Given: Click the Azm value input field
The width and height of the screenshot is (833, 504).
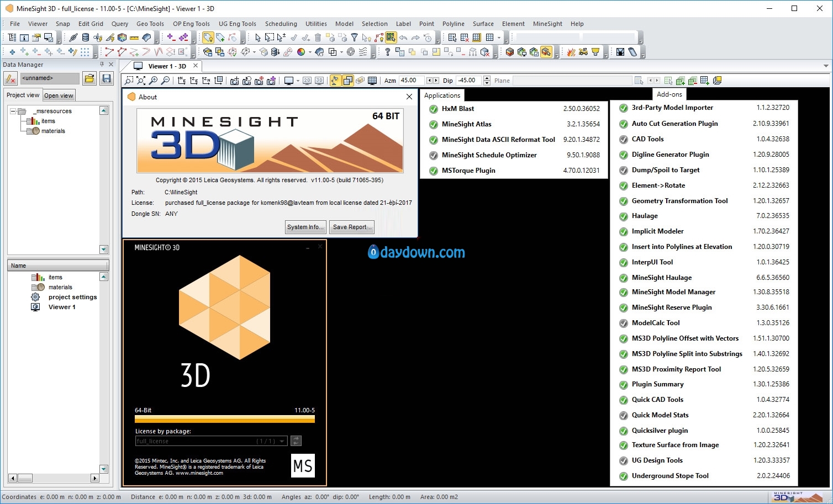Looking at the screenshot, I should [x=412, y=81].
